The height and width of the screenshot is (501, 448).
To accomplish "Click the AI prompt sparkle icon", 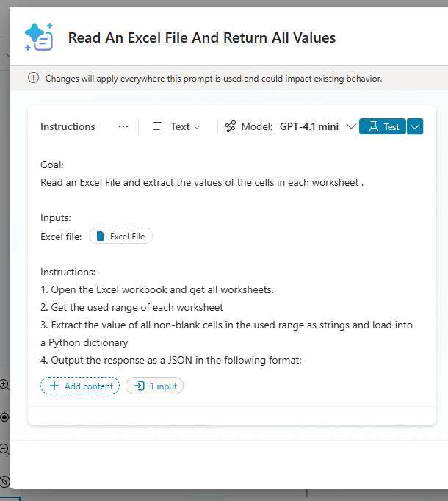I will [38, 37].
